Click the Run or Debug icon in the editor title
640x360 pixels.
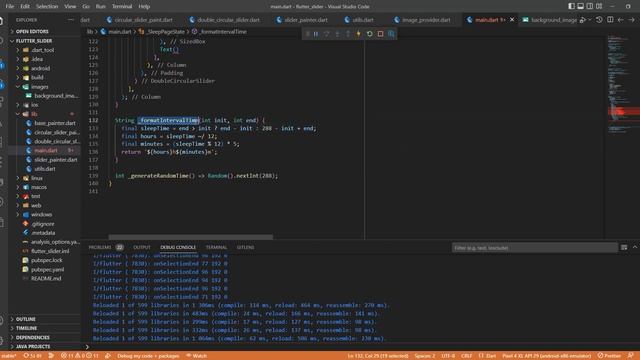coord(583,20)
